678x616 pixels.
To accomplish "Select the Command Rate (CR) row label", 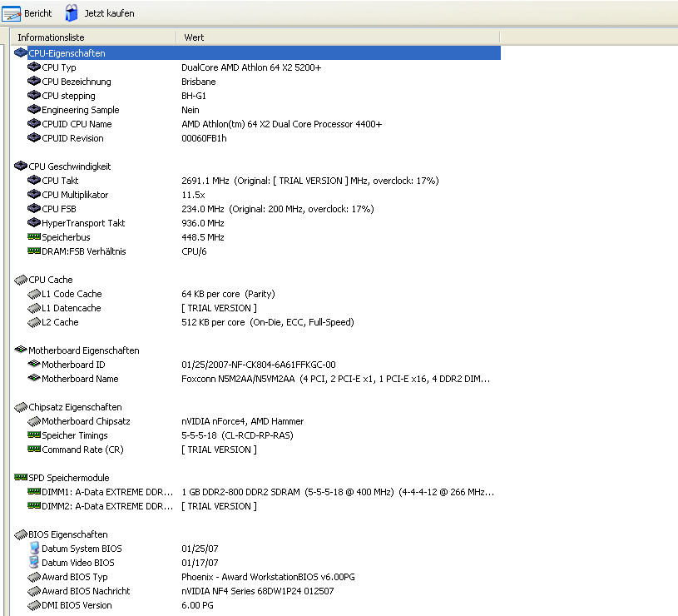I will tap(82, 450).
